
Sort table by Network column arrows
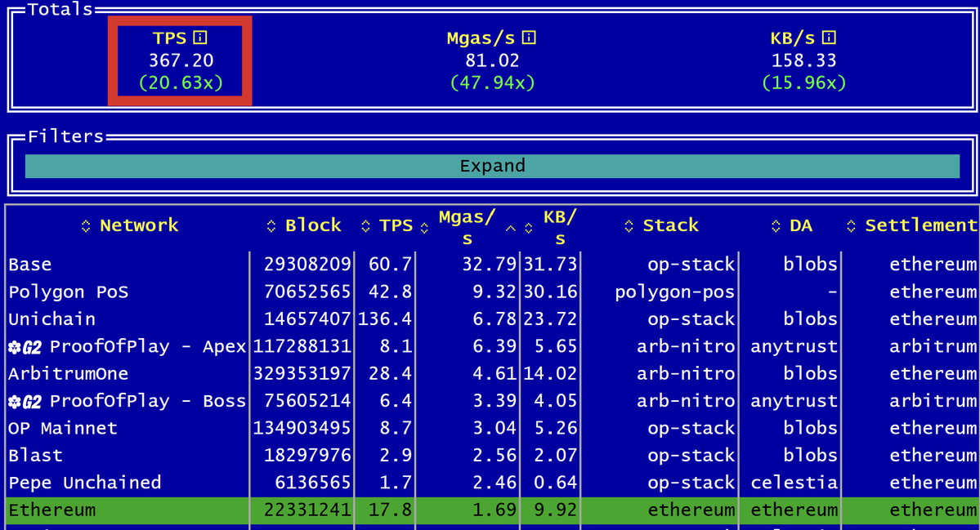tap(86, 226)
